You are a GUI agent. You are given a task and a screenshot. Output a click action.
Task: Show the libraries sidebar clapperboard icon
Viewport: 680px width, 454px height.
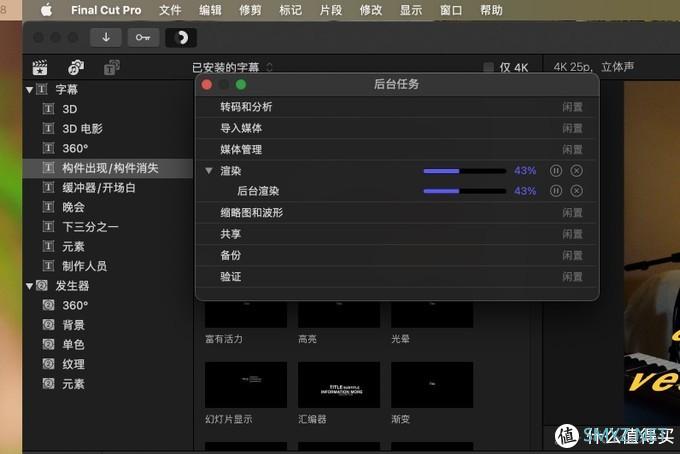(40, 68)
